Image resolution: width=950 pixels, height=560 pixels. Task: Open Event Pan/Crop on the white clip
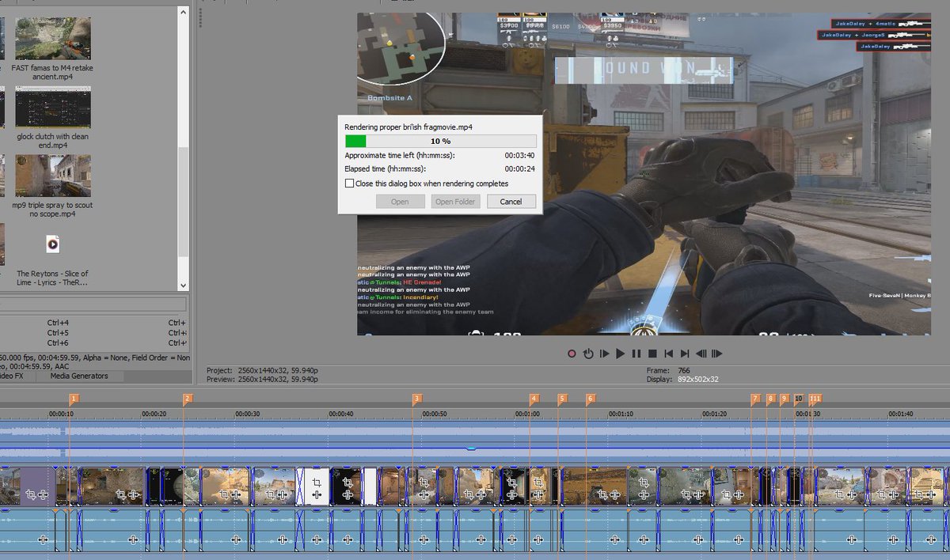316,482
